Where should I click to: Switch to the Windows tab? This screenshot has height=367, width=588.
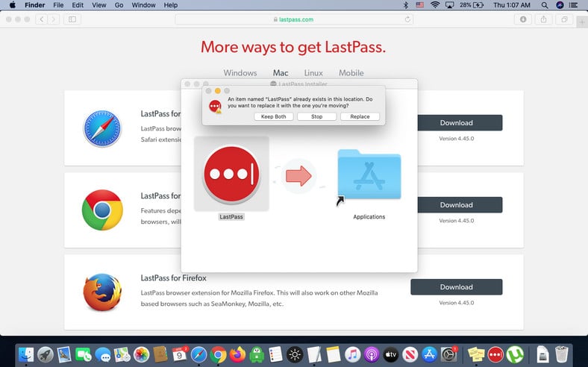point(240,72)
